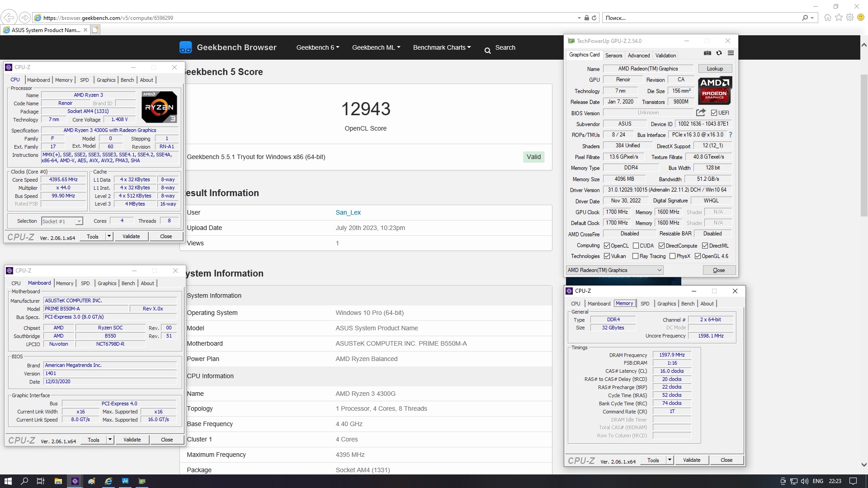Open File Explorer from the taskbar
Screen dimensions: 868x488
click(58, 481)
